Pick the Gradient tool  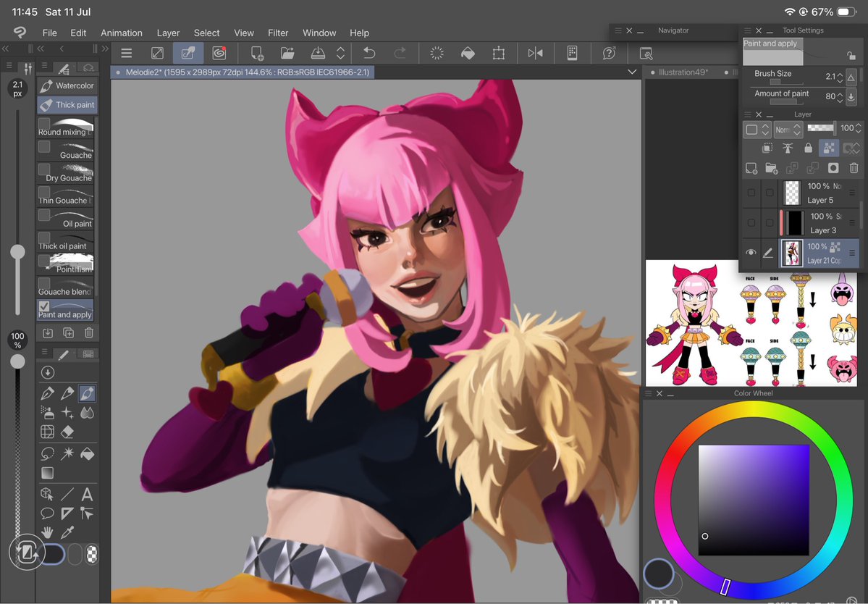click(48, 473)
